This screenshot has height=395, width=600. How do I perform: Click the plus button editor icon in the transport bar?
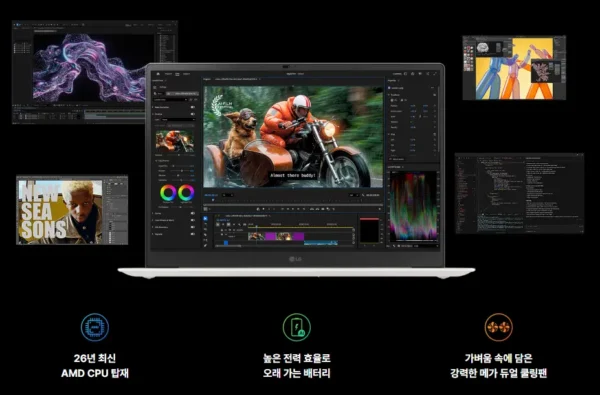click(x=380, y=209)
